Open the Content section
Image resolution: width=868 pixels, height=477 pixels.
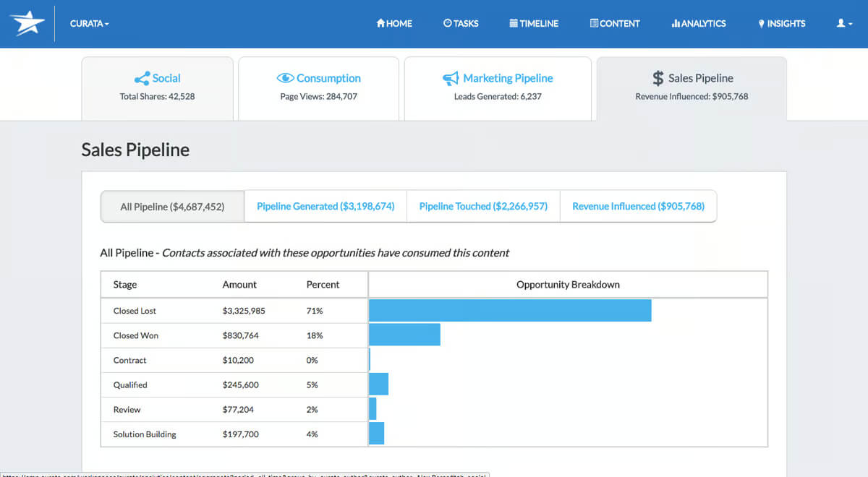615,23
